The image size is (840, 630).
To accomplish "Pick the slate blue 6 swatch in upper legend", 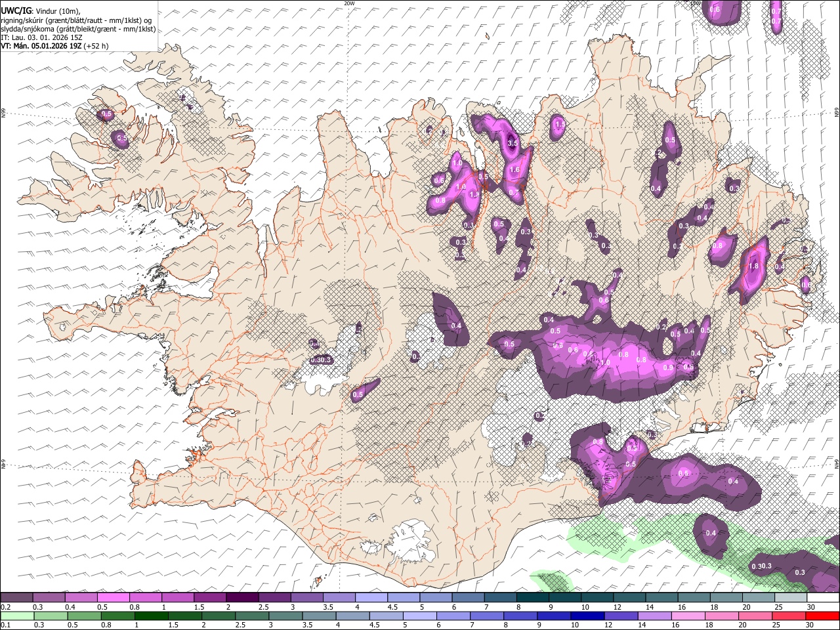I will pyautogui.click(x=468, y=597).
